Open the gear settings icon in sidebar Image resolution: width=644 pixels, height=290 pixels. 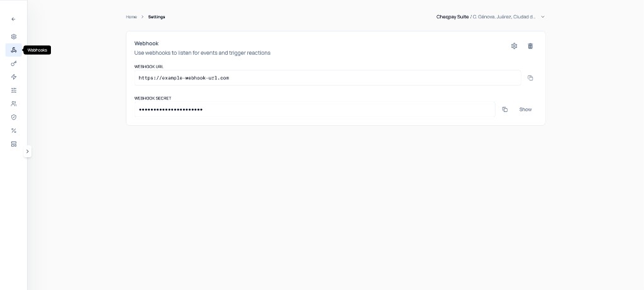[14, 36]
